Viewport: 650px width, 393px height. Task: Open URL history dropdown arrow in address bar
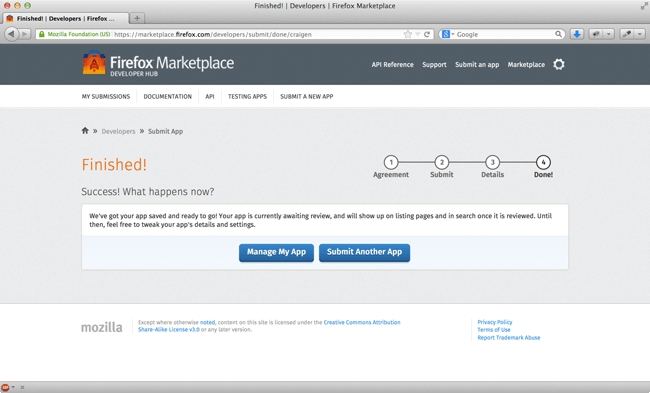pyautogui.click(x=418, y=34)
